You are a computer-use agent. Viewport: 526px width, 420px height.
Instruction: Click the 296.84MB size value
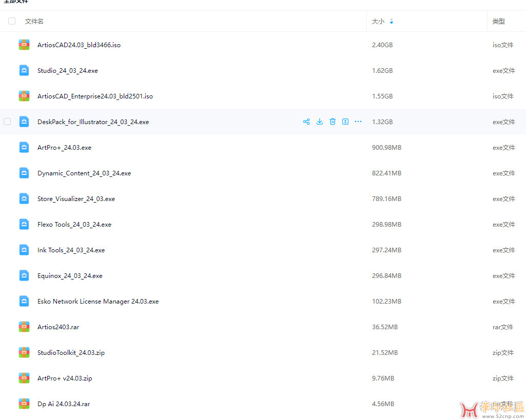[386, 275]
